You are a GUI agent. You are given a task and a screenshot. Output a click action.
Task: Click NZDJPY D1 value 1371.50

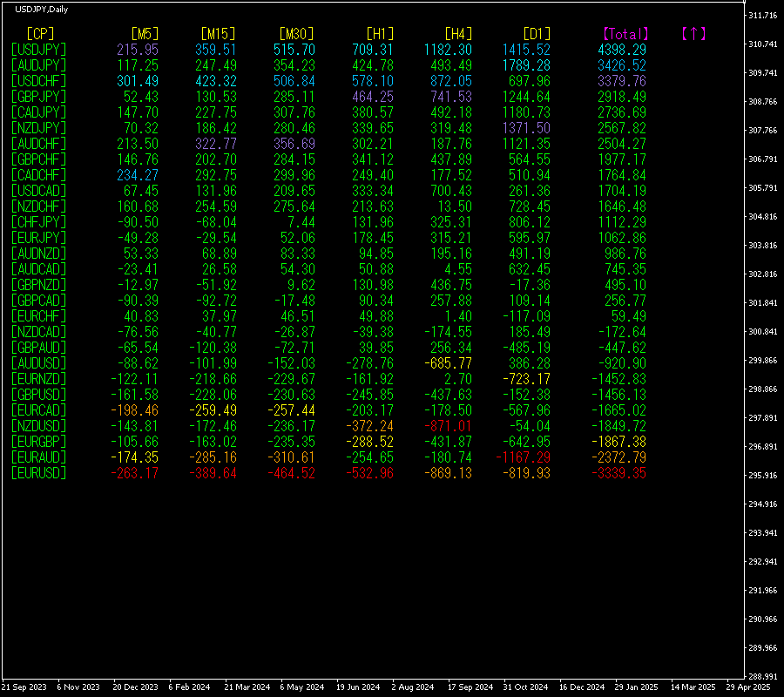(526, 128)
